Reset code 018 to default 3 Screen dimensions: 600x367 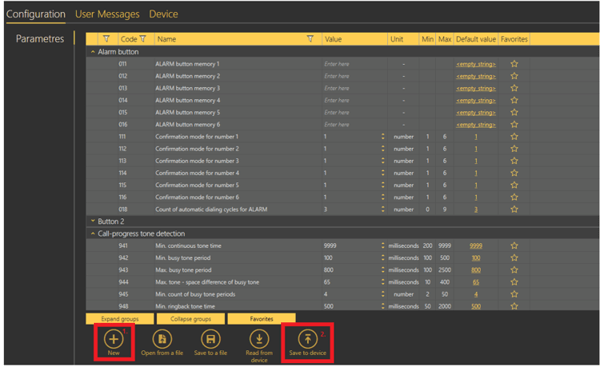tap(476, 209)
